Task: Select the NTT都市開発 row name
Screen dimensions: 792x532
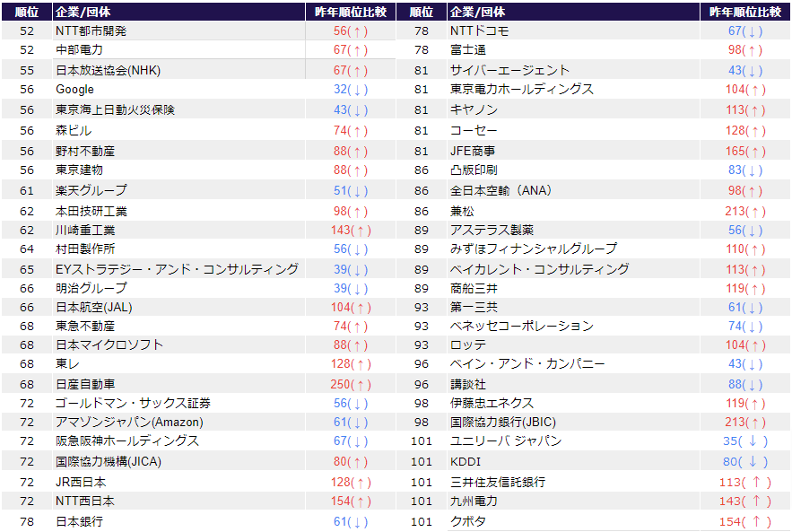Action: click(91, 31)
